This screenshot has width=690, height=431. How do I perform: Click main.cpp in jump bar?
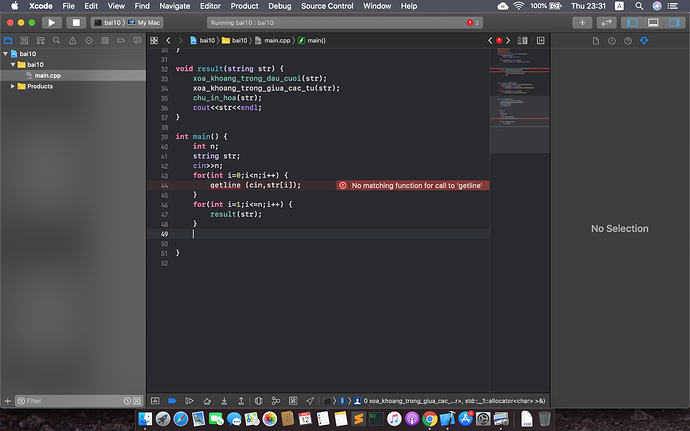tap(273, 41)
